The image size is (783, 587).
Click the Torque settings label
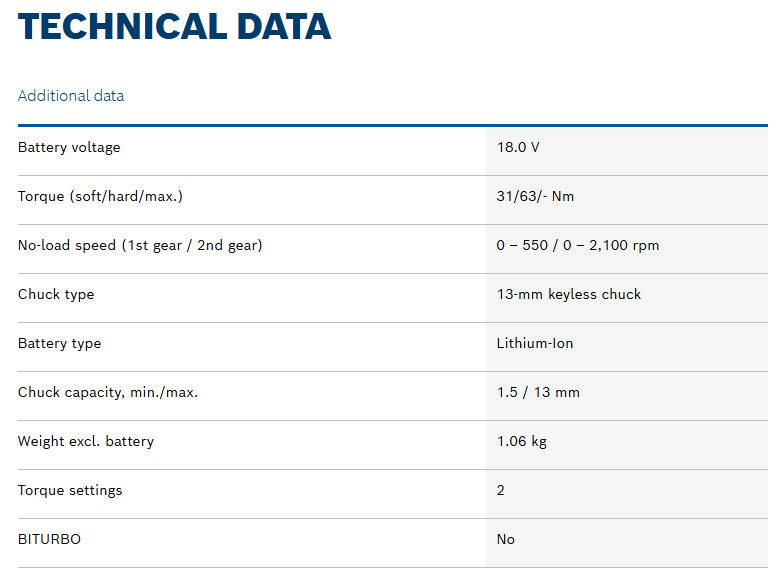[x=70, y=491]
